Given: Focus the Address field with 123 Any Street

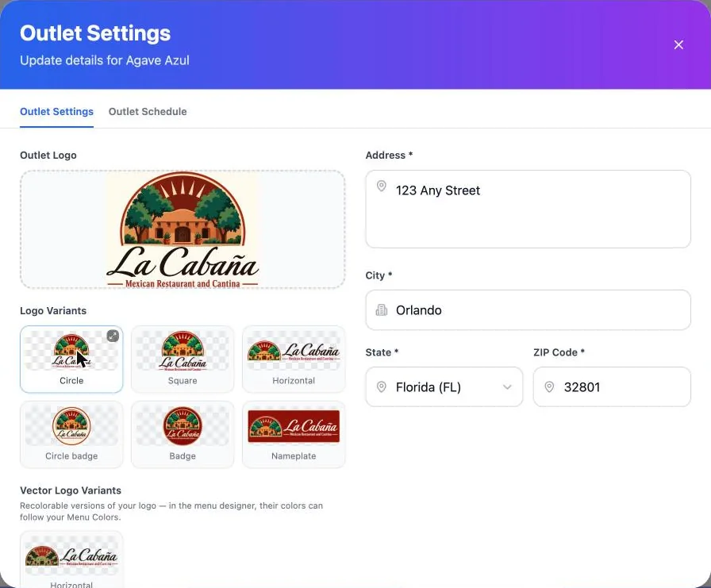Looking at the screenshot, I should 528,209.
